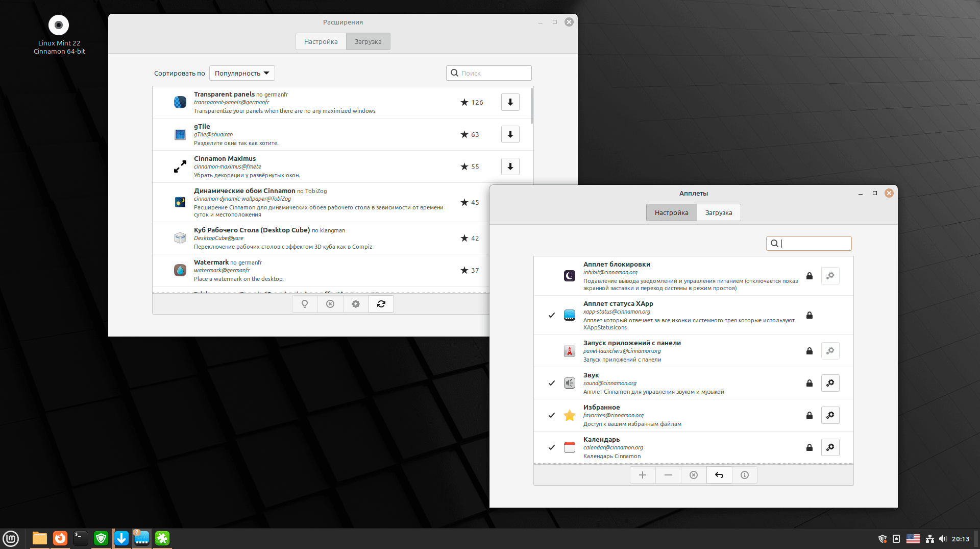Click the minus remove button in Апплеты
This screenshot has width=980, height=549.
[668, 475]
